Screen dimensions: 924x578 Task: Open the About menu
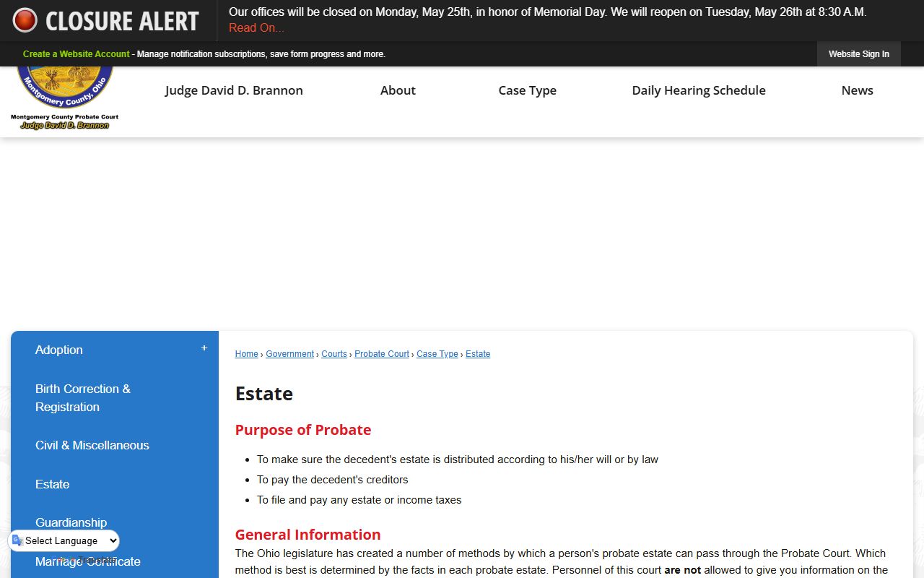[398, 90]
